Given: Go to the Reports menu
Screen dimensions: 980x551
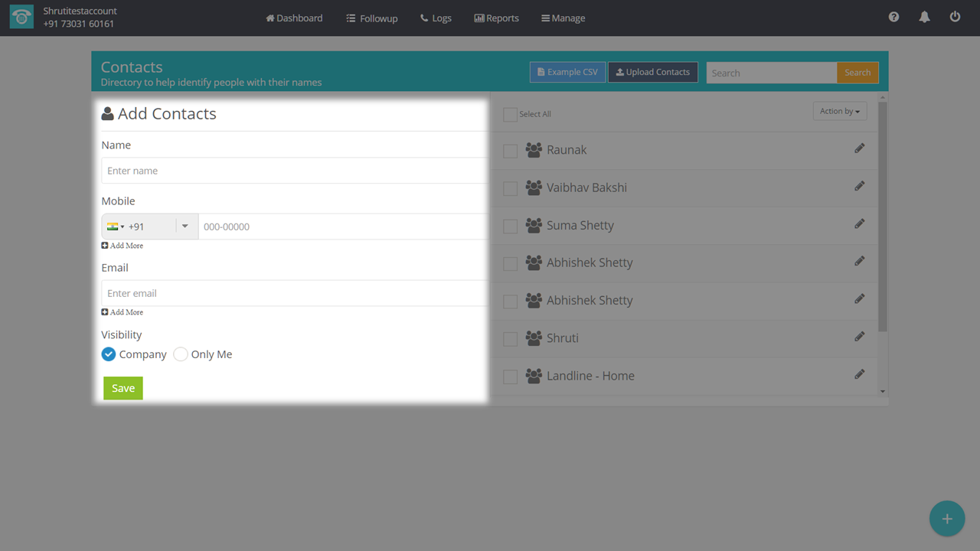Looking at the screenshot, I should 496,18.
